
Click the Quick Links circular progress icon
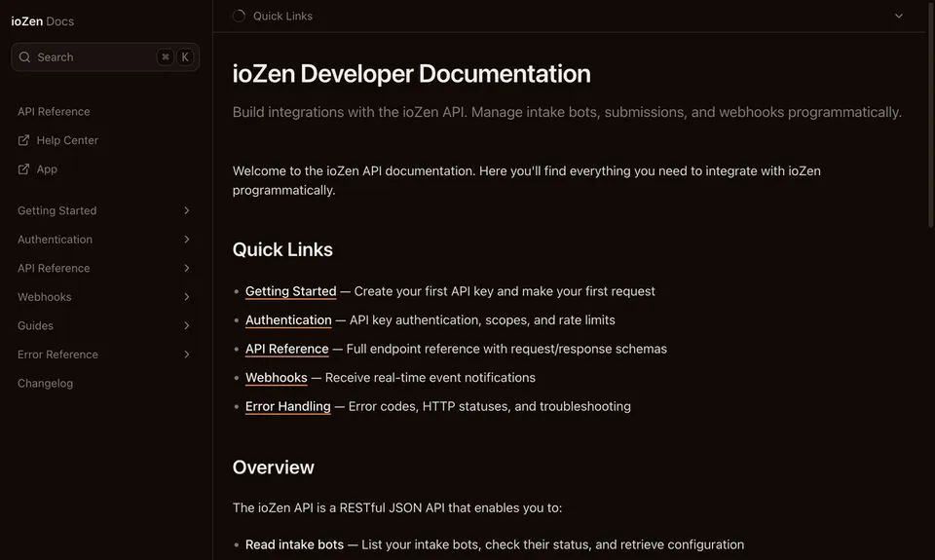(240, 17)
